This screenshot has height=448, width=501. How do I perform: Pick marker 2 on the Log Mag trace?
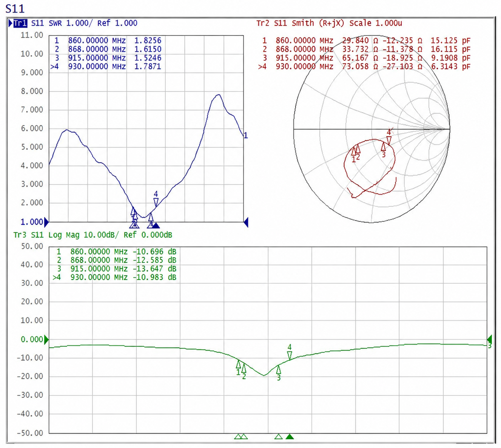(244, 368)
